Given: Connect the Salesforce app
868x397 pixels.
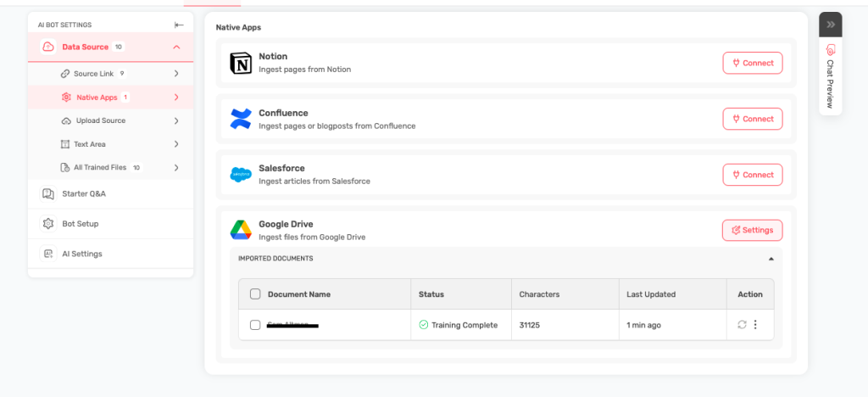Looking at the screenshot, I should click(753, 175).
